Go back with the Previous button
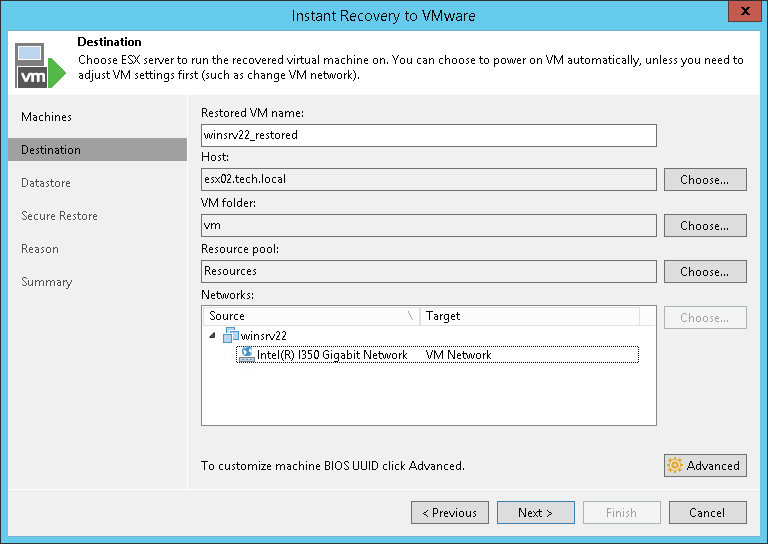The image size is (768, 544). coord(449,513)
